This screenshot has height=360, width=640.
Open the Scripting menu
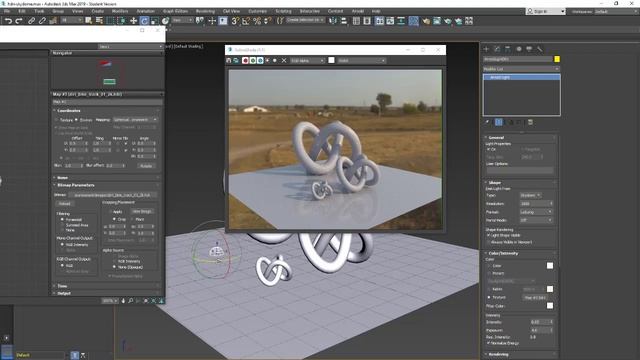tap(283, 11)
